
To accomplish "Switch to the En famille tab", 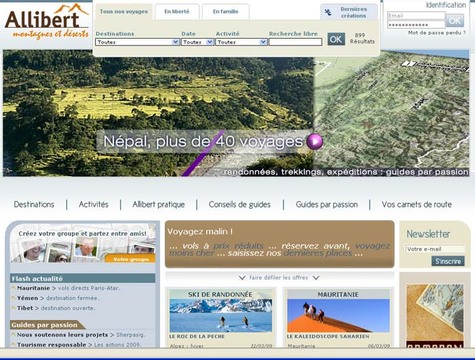I will click(x=225, y=12).
